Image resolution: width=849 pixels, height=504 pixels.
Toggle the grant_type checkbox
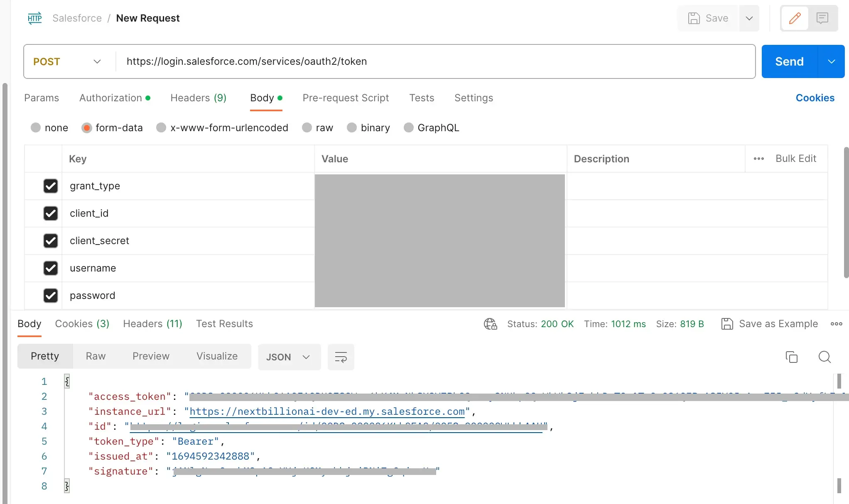click(x=50, y=186)
